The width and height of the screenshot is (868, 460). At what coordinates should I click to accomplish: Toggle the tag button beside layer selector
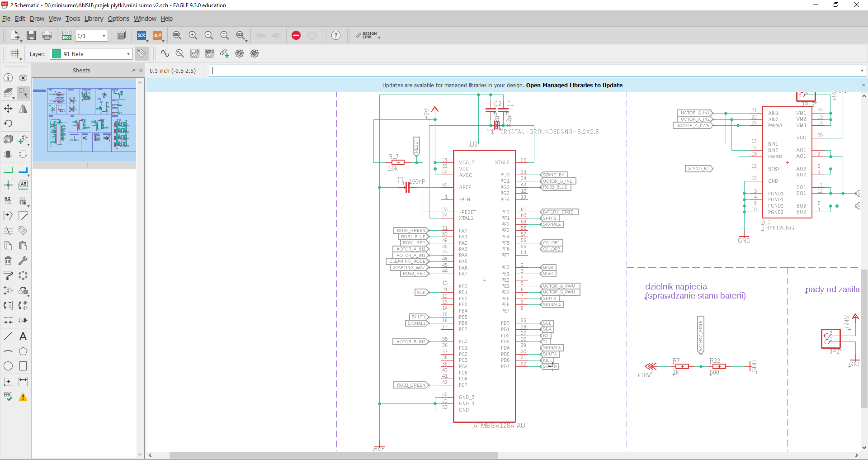[142, 54]
